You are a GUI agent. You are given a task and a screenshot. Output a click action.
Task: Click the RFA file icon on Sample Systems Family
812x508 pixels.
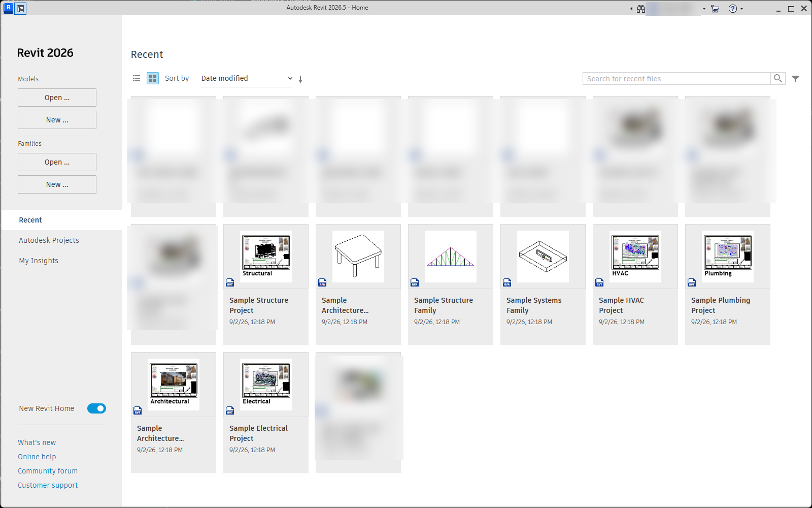click(507, 282)
